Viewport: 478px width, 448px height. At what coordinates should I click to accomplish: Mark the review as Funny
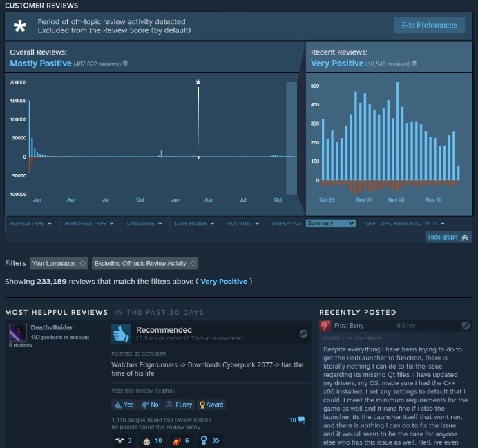[x=179, y=405]
